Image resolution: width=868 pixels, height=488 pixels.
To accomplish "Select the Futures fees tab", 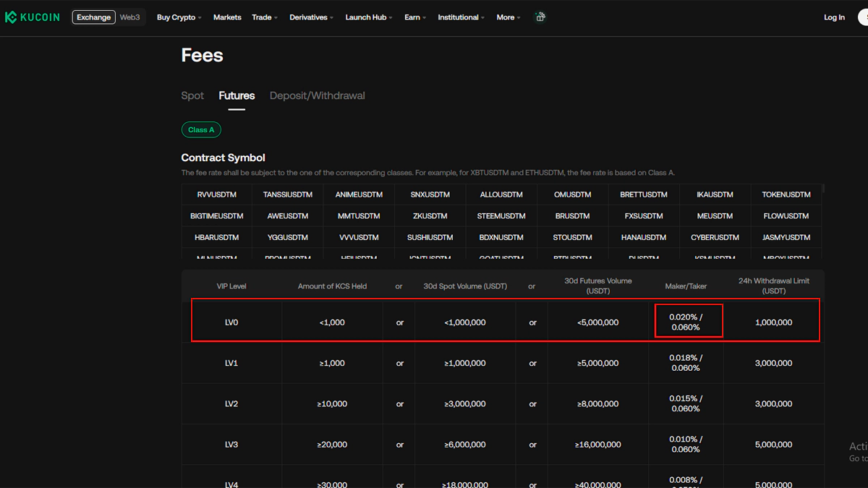I will [237, 95].
